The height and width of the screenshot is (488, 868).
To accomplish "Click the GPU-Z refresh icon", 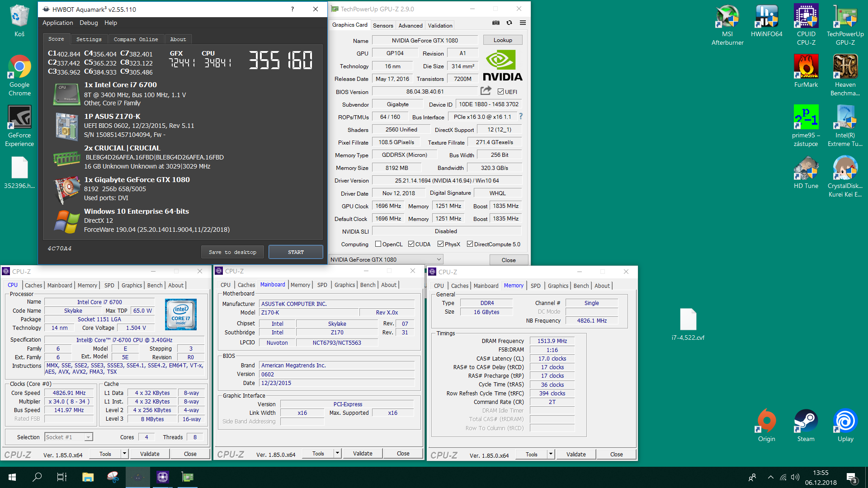I will [509, 23].
